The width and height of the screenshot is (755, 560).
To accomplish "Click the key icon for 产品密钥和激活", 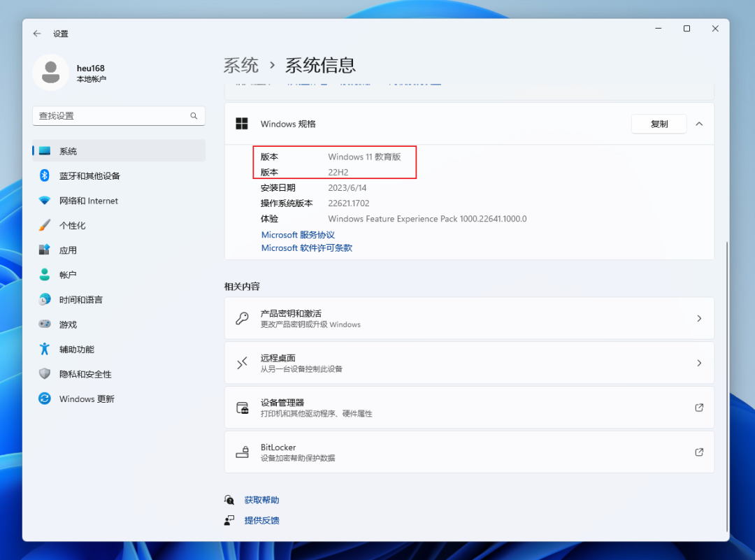I will click(242, 318).
